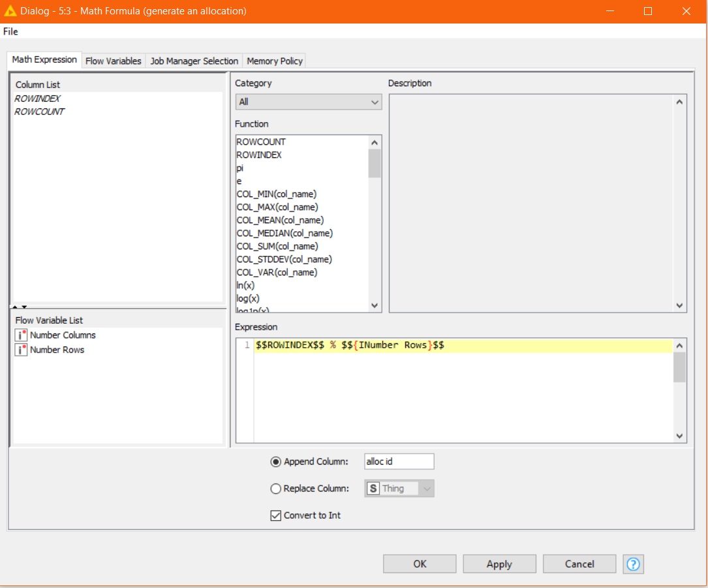Maximize the Math Formula dialog window
The height and width of the screenshot is (588, 708).
pos(648,11)
